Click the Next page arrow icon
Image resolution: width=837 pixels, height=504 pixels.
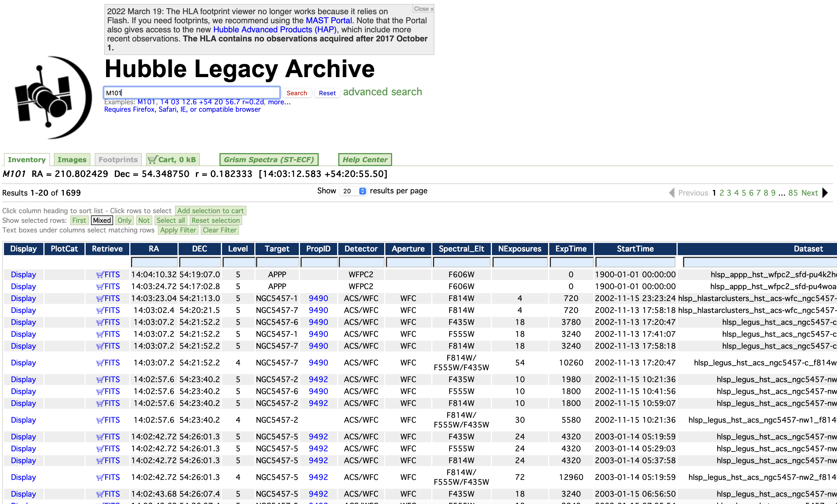[x=825, y=193]
